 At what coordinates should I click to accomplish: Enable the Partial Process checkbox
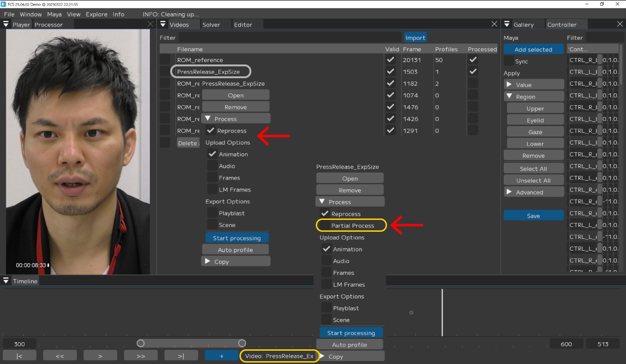(326, 226)
